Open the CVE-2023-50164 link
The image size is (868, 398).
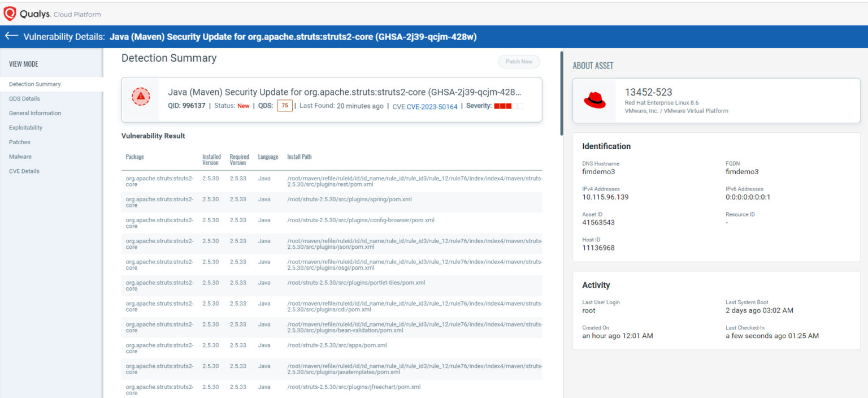coord(432,106)
